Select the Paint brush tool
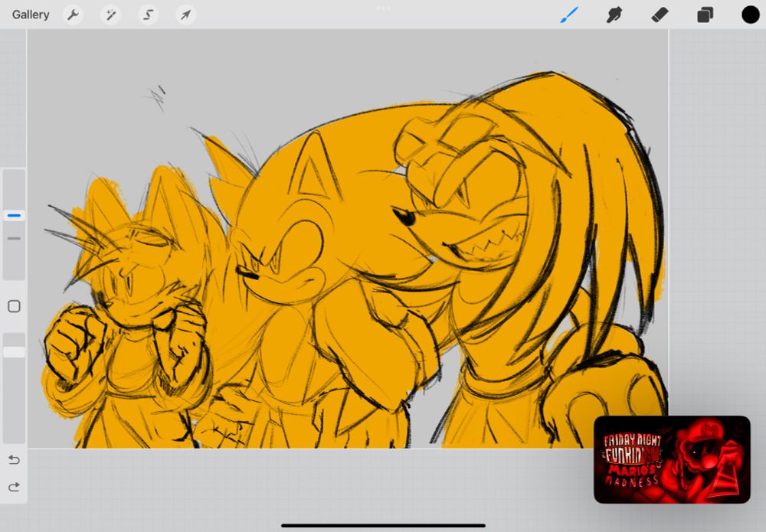 pos(569,15)
